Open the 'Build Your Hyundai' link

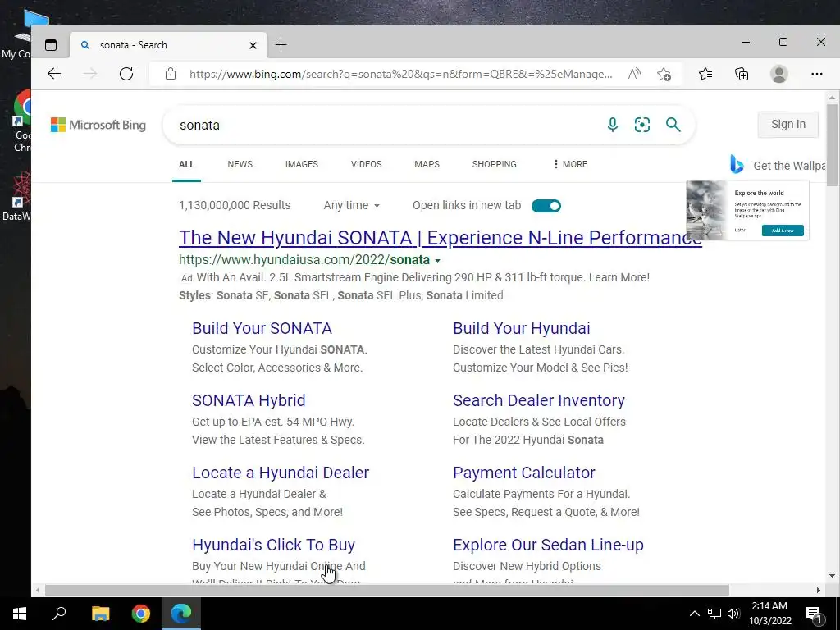tap(521, 328)
